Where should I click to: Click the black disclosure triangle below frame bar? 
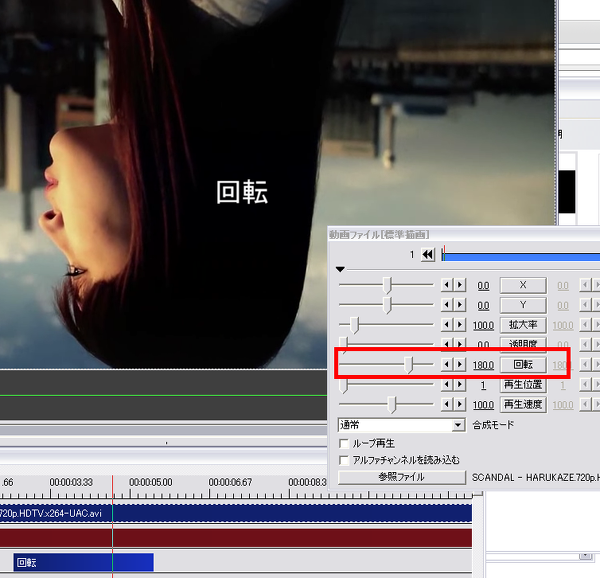(x=340, y=270)
